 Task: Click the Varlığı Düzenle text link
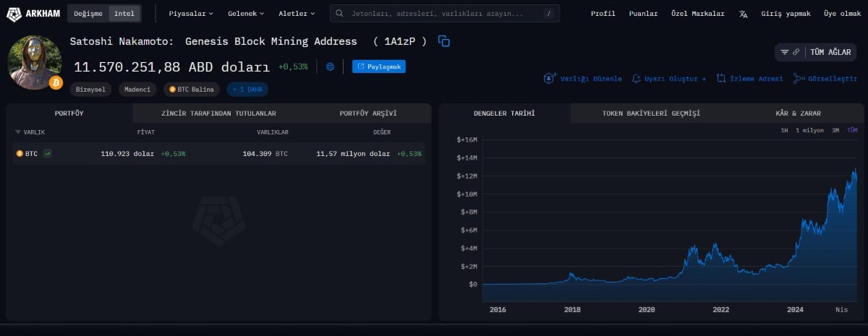point(591,79)
